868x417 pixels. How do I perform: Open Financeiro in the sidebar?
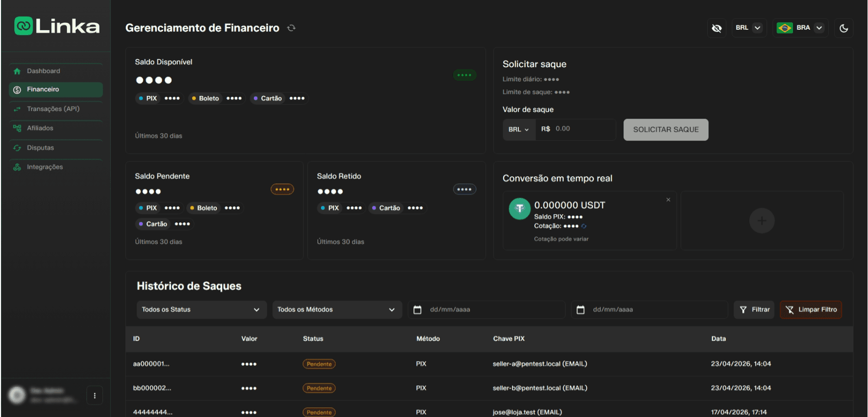tap(56, 90)
